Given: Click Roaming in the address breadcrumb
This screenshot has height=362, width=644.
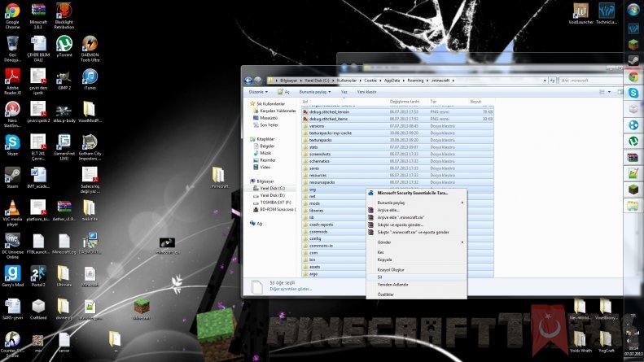Looking at the screenshot, I should (x=415, y=81).
